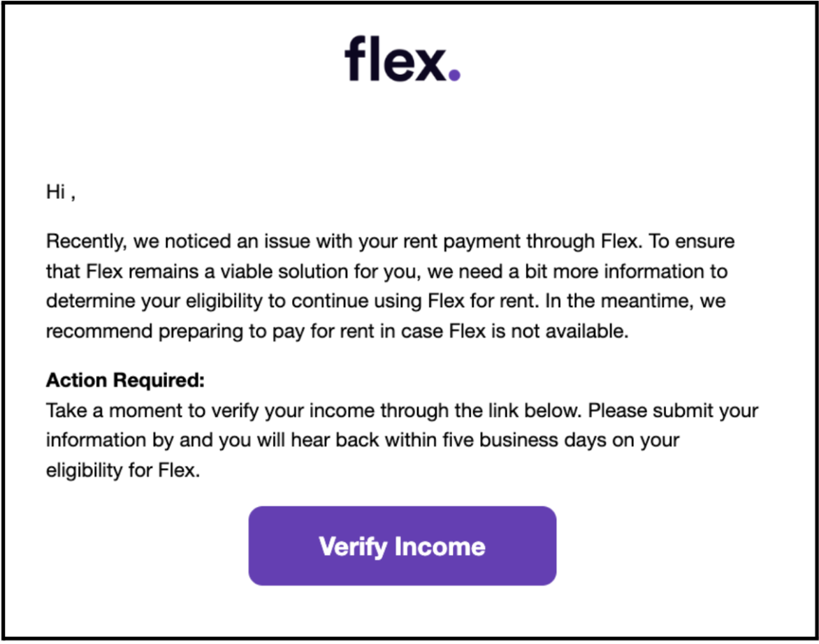Click the letter "x" in the logo
This screenshot has height=644, width=819.
point(429,65)
